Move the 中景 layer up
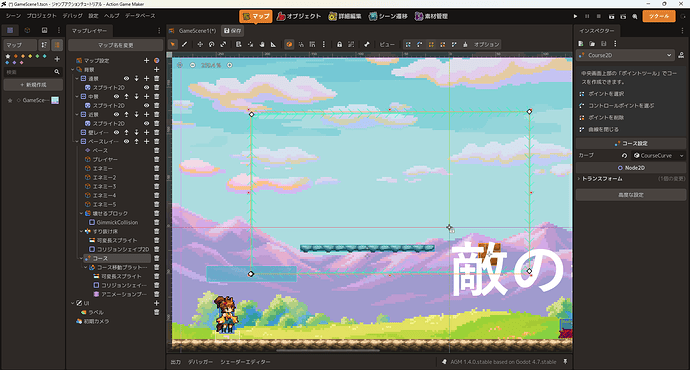Viewport: 690px width, 370px height. (x=126, y=96)
